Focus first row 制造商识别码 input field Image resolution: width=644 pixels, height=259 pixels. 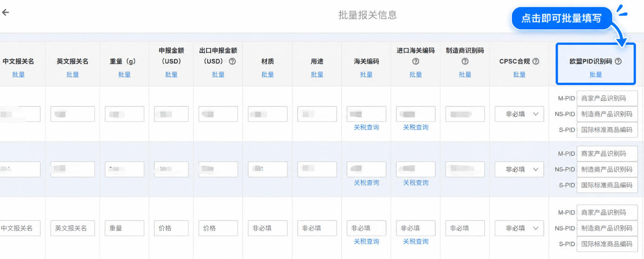click(x=465, y=114)
